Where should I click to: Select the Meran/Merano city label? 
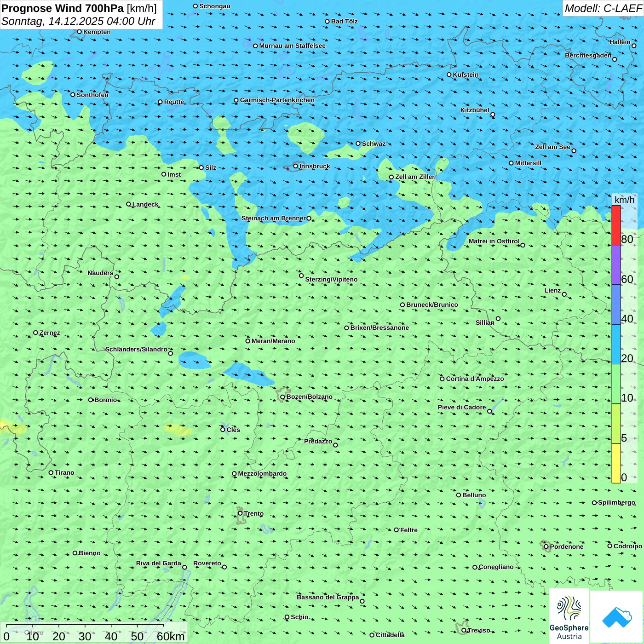273,341
